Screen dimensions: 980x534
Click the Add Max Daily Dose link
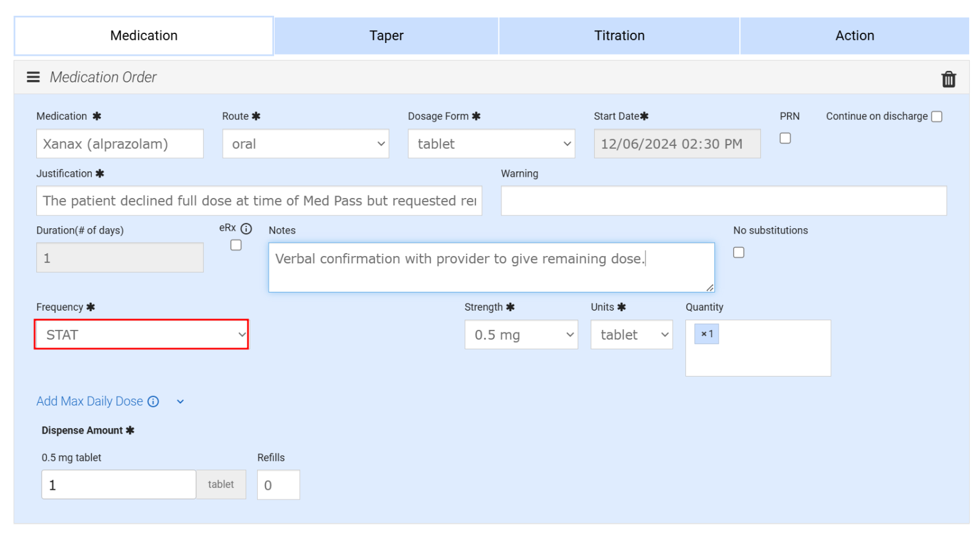coord(90,401)
